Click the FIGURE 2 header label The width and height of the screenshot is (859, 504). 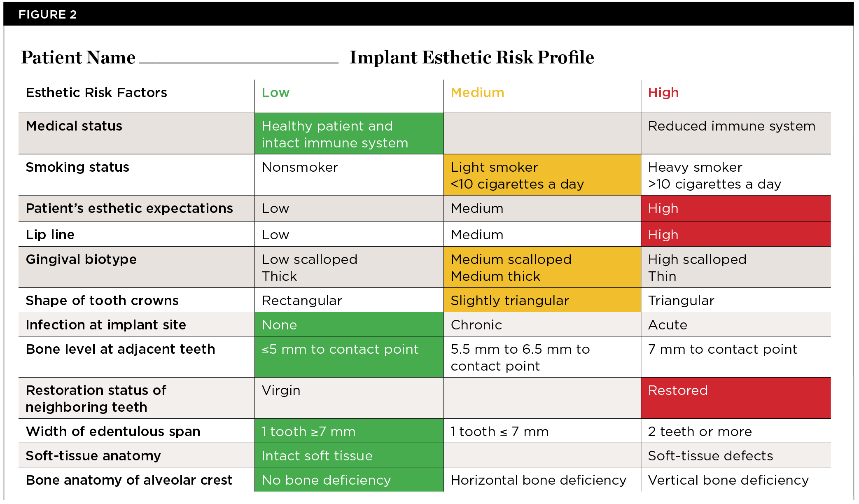coord(48,14)
